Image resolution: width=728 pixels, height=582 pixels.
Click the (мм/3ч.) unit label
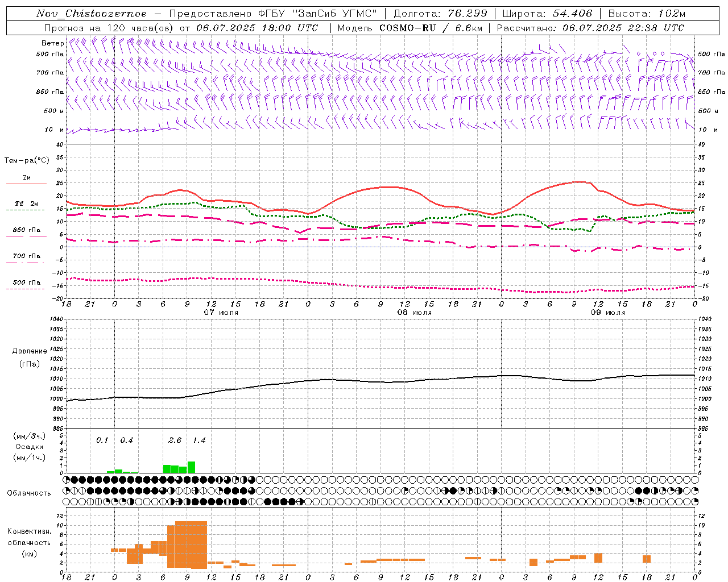(30, 436)
